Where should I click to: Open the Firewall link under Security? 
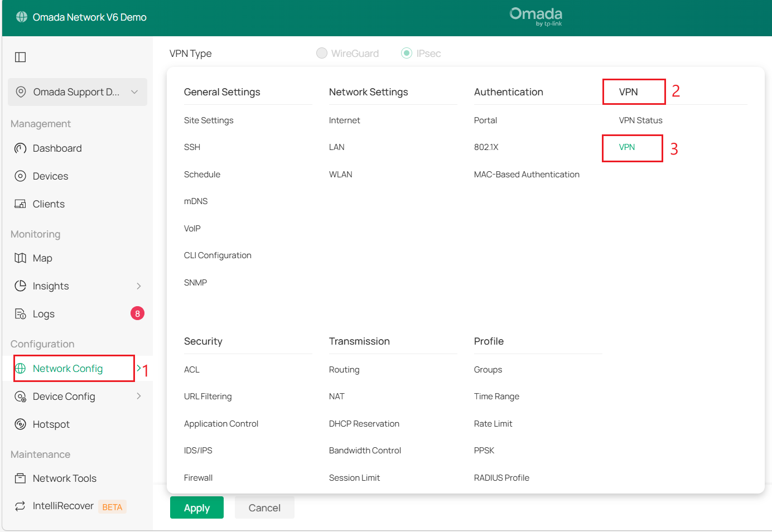(198, 478)
